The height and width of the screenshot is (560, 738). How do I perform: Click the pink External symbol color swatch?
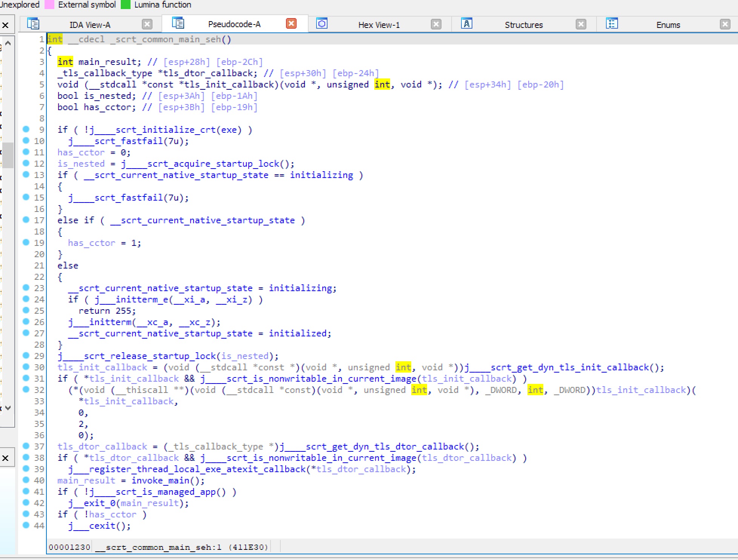click(x=49, y=5)
